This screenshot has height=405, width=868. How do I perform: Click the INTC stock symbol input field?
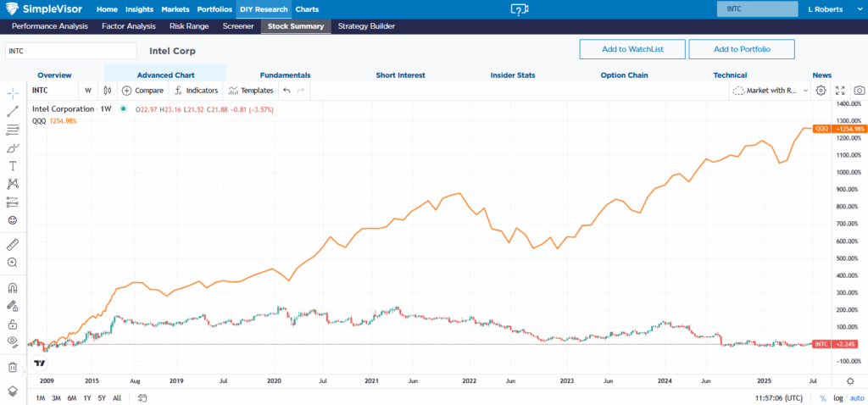pyautogui.click(x=71, y=51)
